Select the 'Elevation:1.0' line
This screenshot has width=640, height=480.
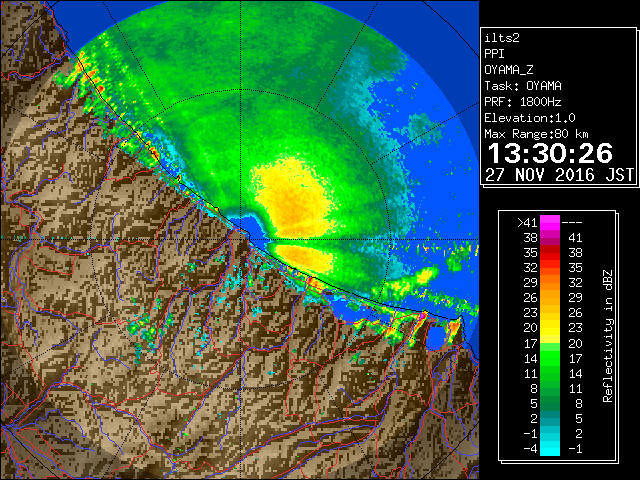[x=530, y=118]
